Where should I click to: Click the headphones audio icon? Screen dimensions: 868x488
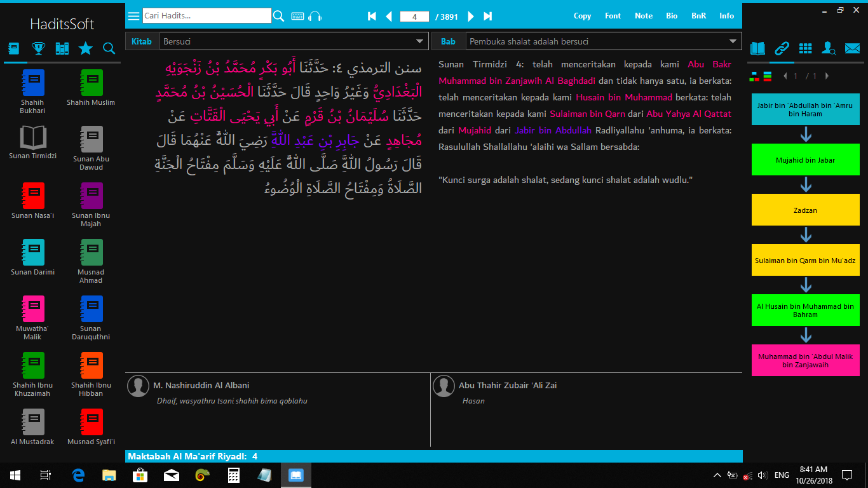(x=315, y=16)
